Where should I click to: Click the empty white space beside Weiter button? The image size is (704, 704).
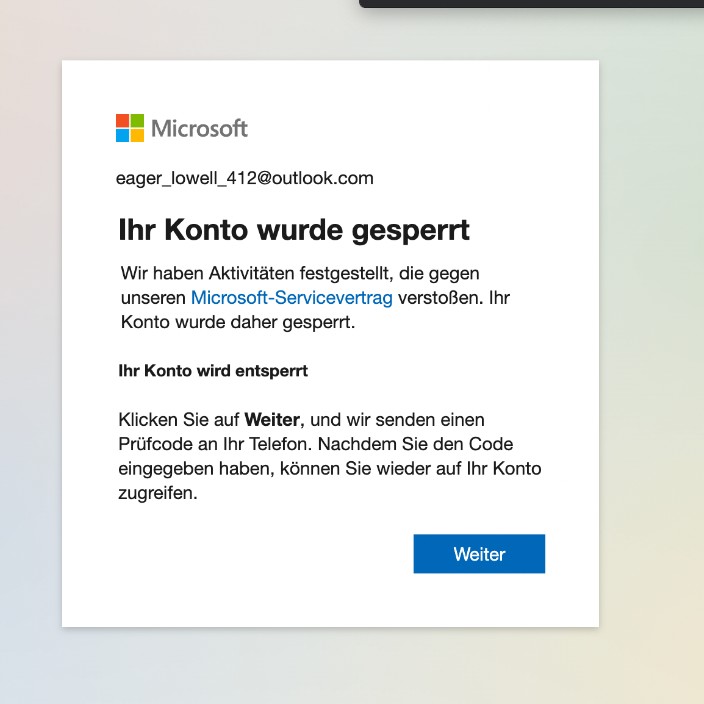pos(265,554)
